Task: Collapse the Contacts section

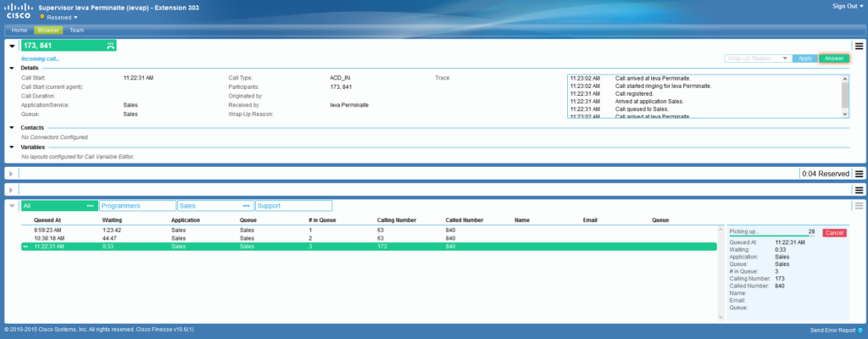Action: coord(12,127)
